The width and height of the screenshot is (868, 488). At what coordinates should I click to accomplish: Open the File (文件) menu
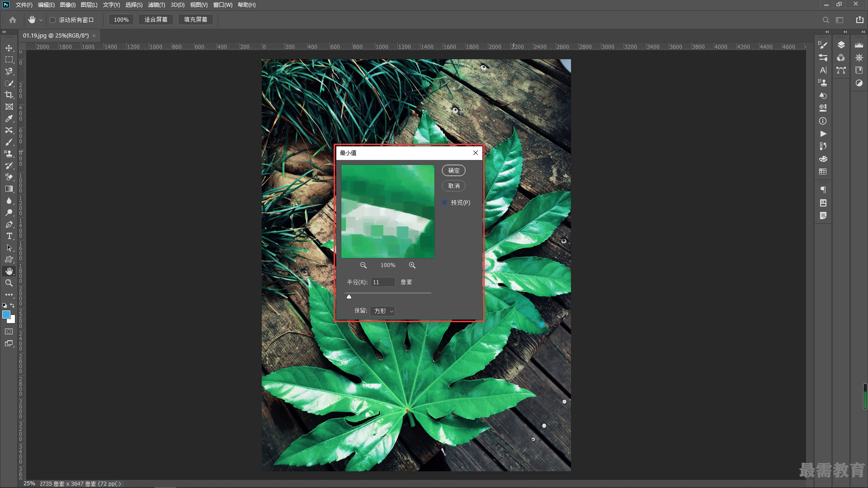point(24,5)
